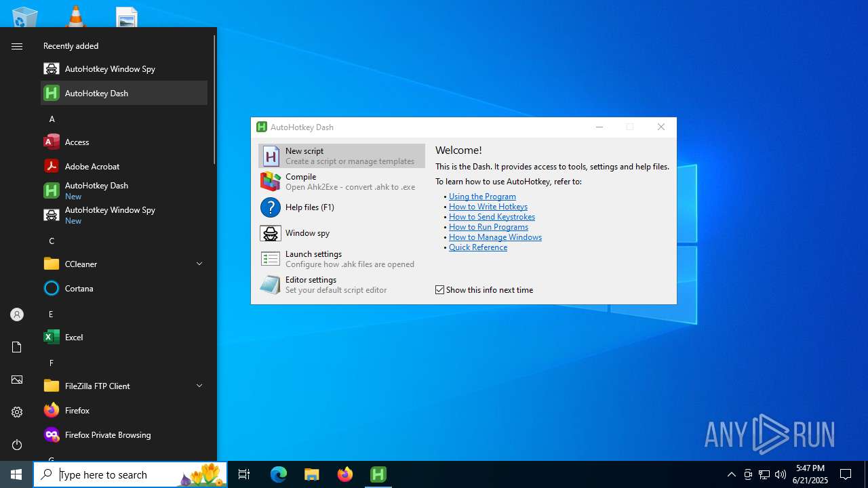The height and width of the screenshot is (488, 868).
Task: Click the letter A section header
Action: coord(52,119)
